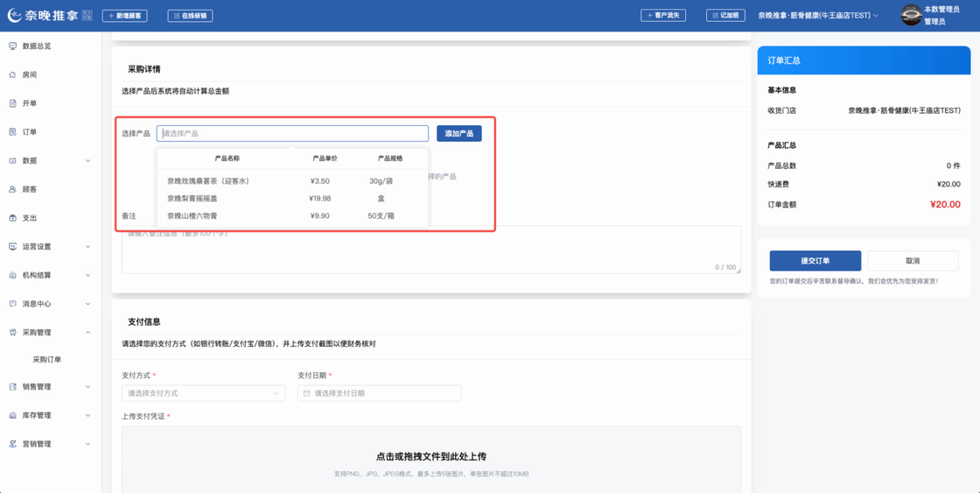Open the 支付日期 date picker
The width and height of the screenshot is (980, 493).
click(380, 393)
